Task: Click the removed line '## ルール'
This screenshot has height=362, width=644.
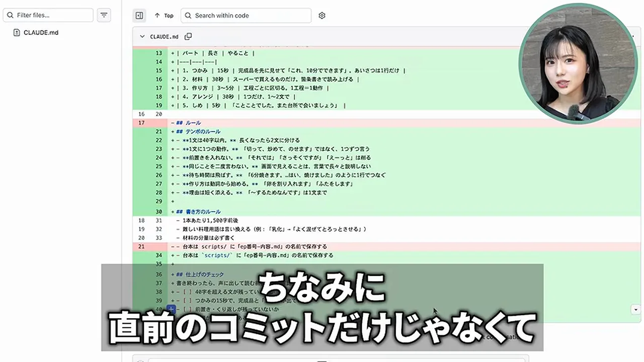Action: point(188,123)
